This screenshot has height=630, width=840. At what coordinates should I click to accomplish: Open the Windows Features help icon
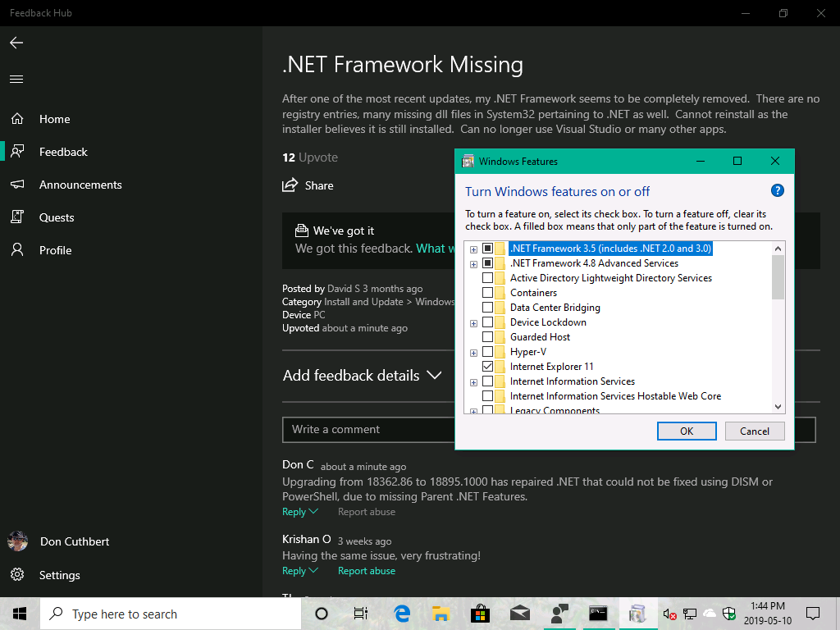click(x=777, y=190)
